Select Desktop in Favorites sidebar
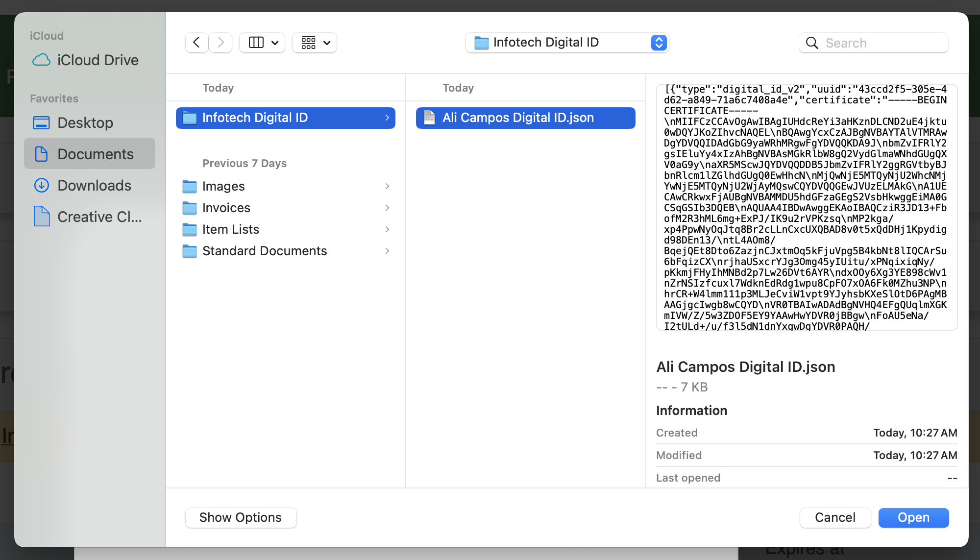 click(85, 122)
